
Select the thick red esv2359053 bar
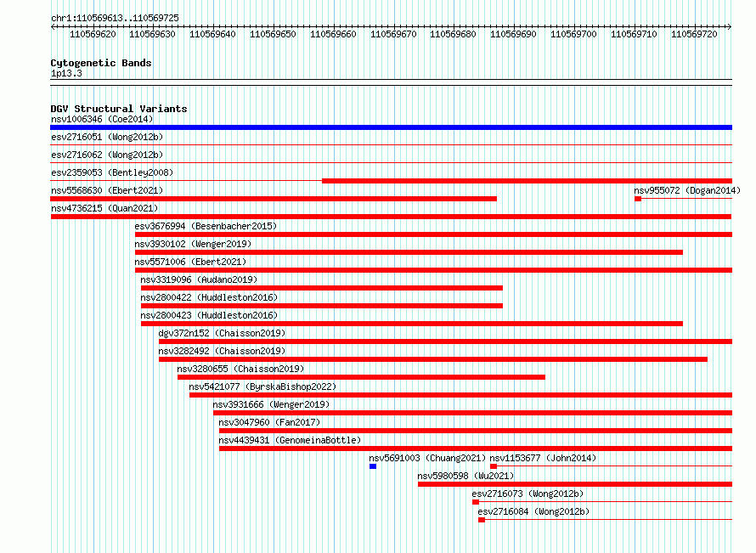[x=527, y=181]
